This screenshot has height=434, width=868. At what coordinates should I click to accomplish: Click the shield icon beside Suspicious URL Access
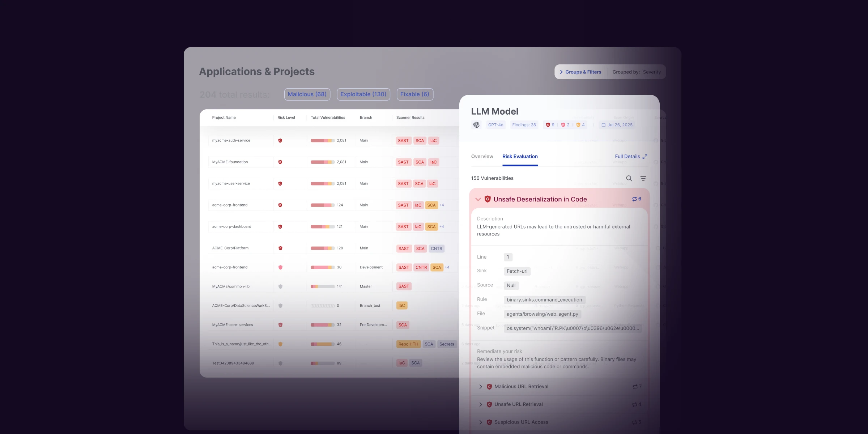(489, 422)
